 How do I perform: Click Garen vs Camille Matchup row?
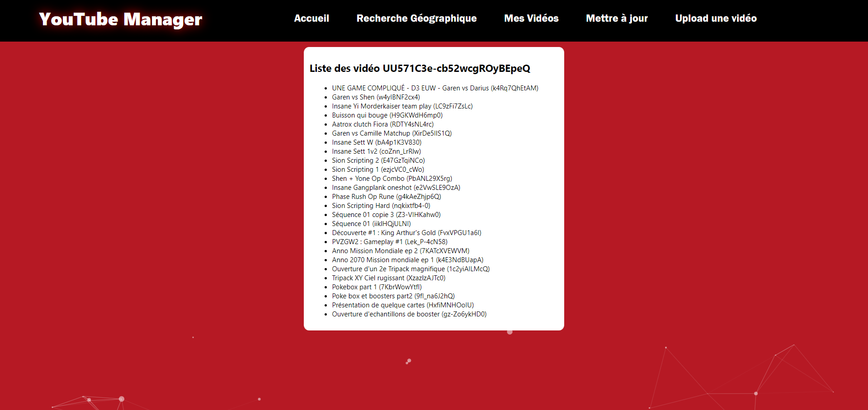(392, 133)
